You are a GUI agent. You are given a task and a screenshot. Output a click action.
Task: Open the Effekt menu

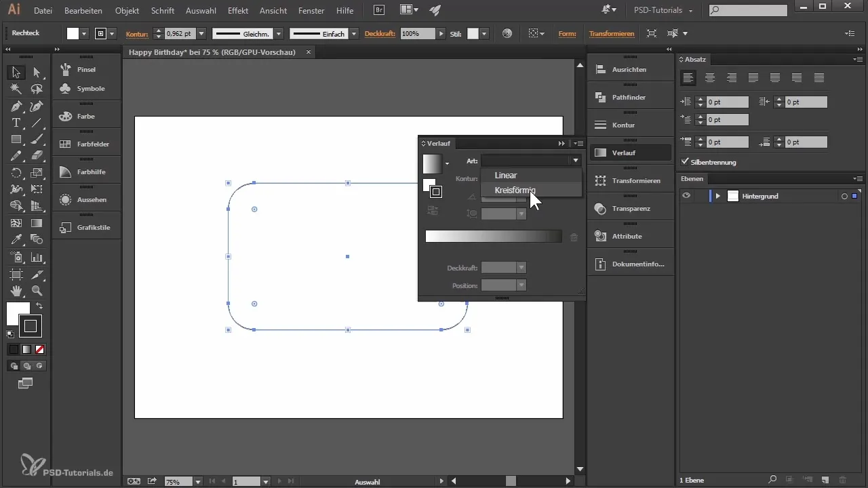point(238,11)
